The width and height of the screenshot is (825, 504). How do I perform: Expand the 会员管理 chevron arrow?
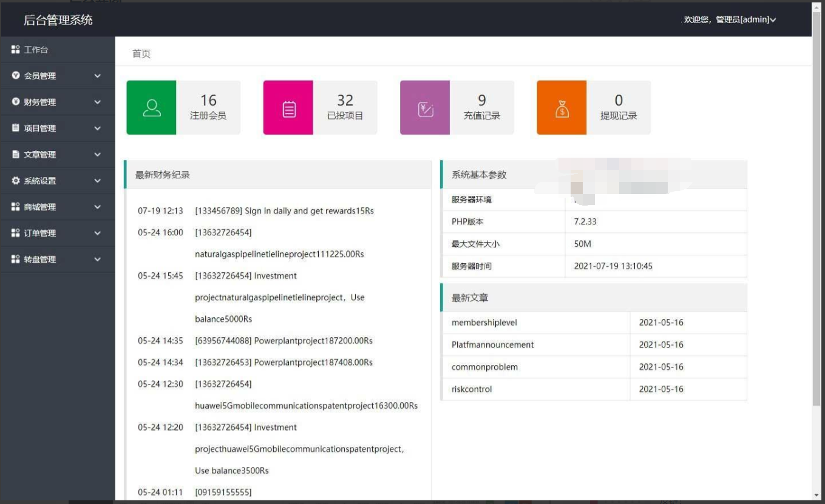click(x=98, y=76)
